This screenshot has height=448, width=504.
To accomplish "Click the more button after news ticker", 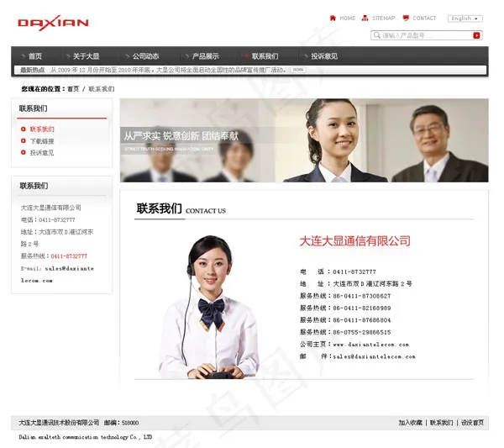I will pos(297,70).
